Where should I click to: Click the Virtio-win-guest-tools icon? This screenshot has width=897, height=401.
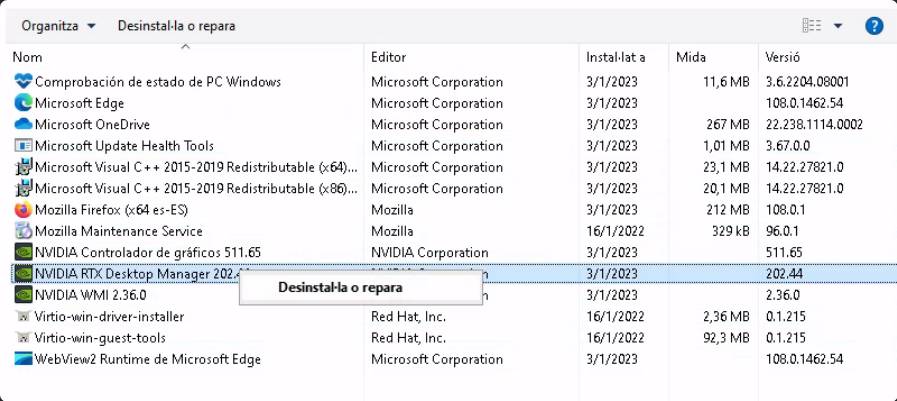[24, 338]
